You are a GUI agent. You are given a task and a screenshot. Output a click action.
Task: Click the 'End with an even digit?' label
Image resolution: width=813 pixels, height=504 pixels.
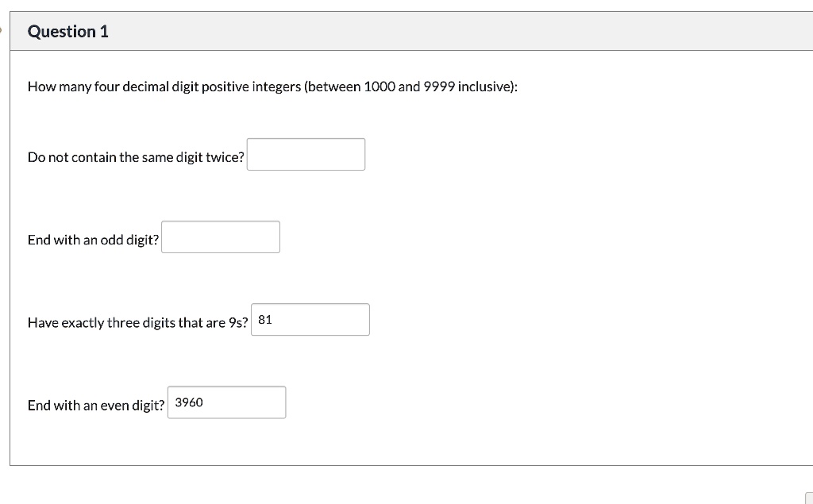96,406
